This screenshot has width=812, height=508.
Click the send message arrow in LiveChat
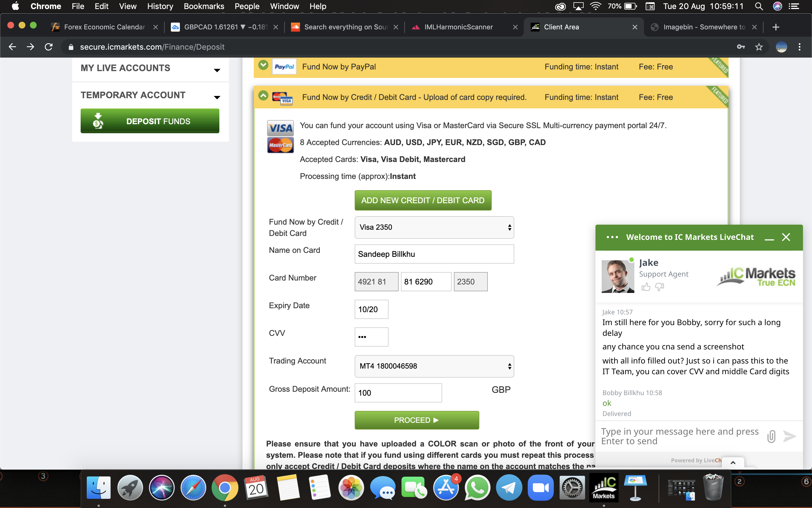(x=789, y=436)
